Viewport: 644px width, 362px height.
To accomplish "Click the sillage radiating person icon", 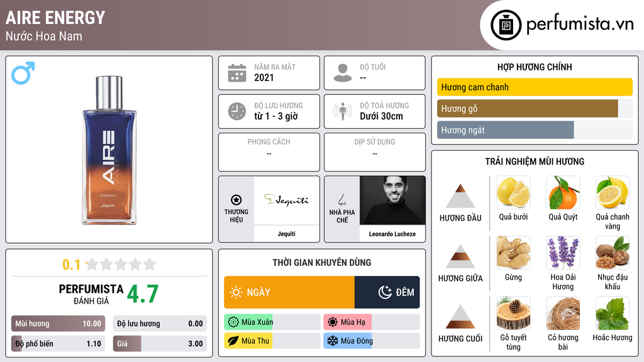I will [x=343, y=111].
